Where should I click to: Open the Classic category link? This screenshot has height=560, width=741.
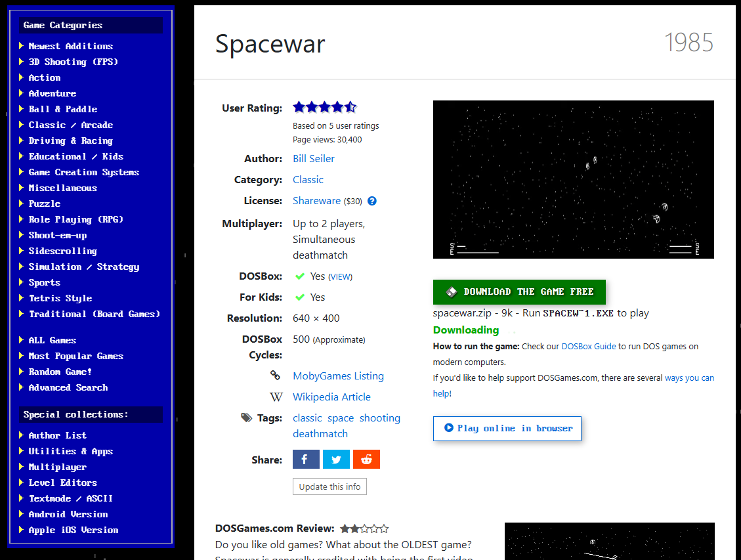308,180
